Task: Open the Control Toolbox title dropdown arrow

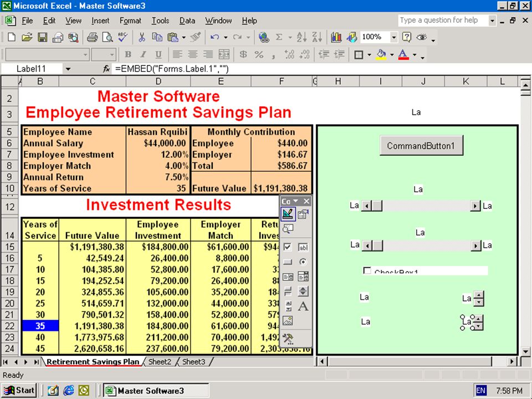Action: (295, 201)
